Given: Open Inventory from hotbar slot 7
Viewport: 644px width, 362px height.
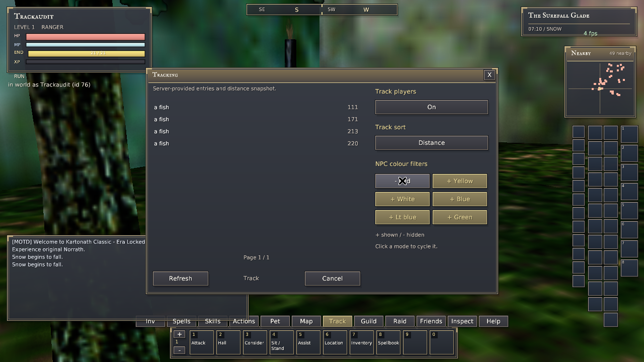Looking at the screenshot, I should click(362, 342).
